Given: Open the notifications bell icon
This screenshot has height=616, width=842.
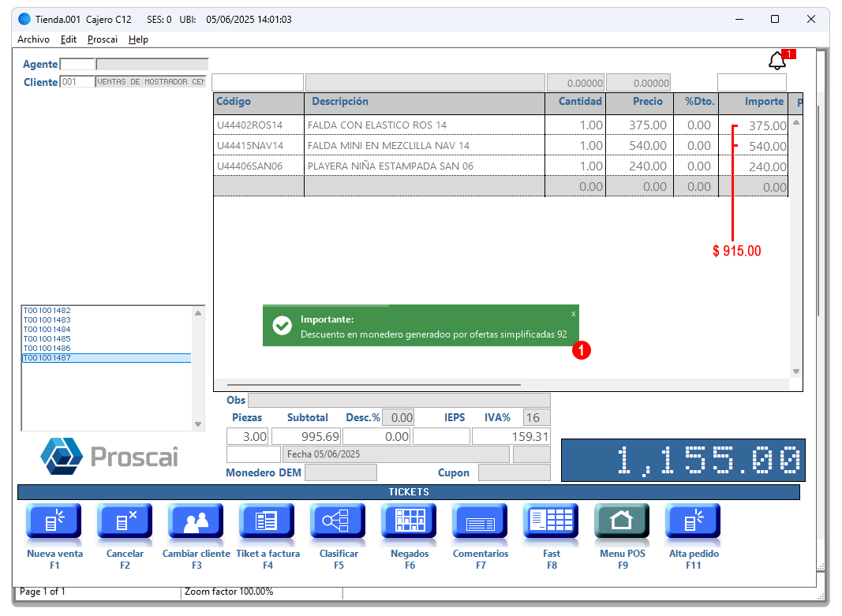Looking at the screenshot, I should tap(777, 61).
